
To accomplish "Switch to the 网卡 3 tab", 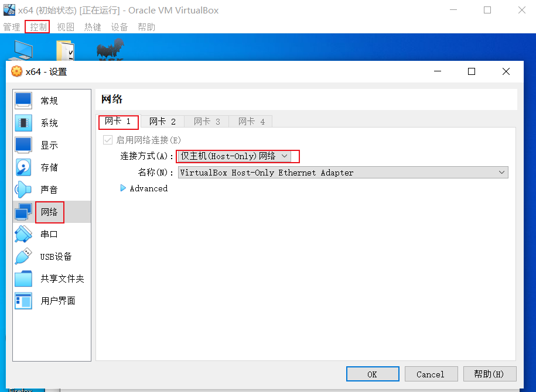I will pyautogui.click(x=207, y=122).
